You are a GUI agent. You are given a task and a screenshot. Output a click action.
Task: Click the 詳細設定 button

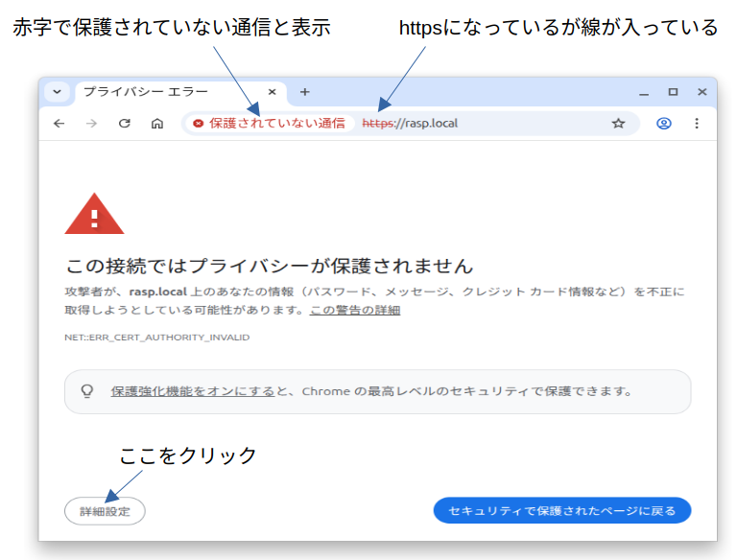105,511
